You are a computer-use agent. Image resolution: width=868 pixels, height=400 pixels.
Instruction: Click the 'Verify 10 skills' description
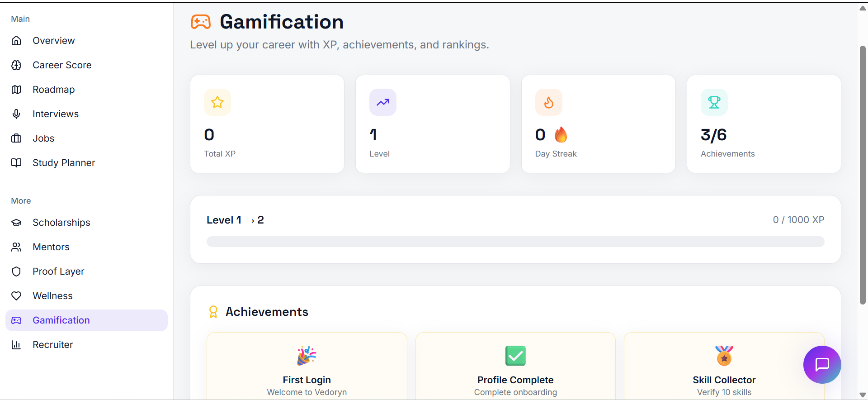(x=724, y=392)
